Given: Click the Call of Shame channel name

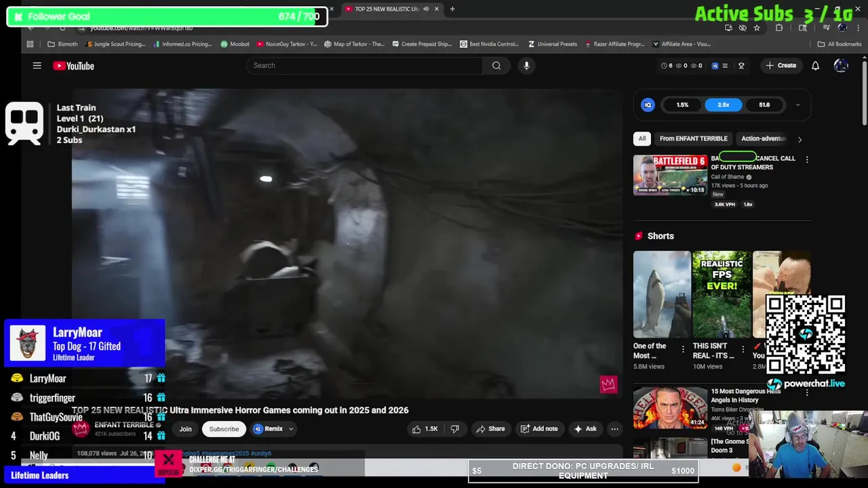Looking at the screenshot, I should point(727,177).
